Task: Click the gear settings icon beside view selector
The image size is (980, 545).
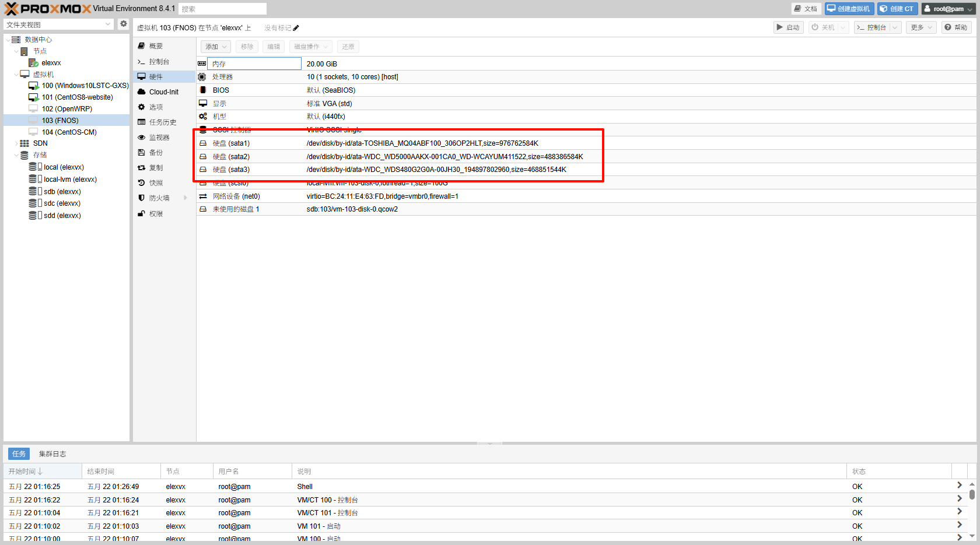Action: coord(123,24)
